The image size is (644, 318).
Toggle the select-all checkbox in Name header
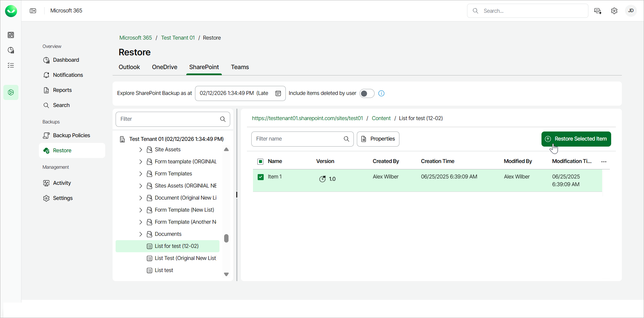[260, 161]
